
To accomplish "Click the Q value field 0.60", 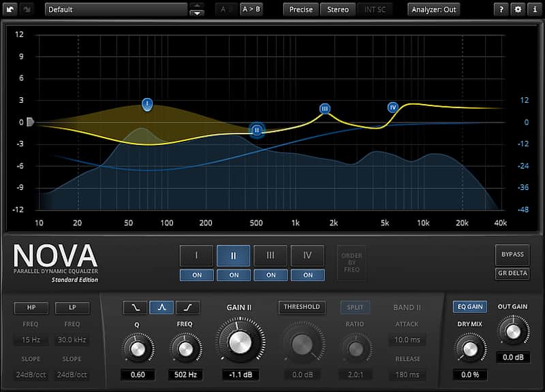I will [138, 374].
